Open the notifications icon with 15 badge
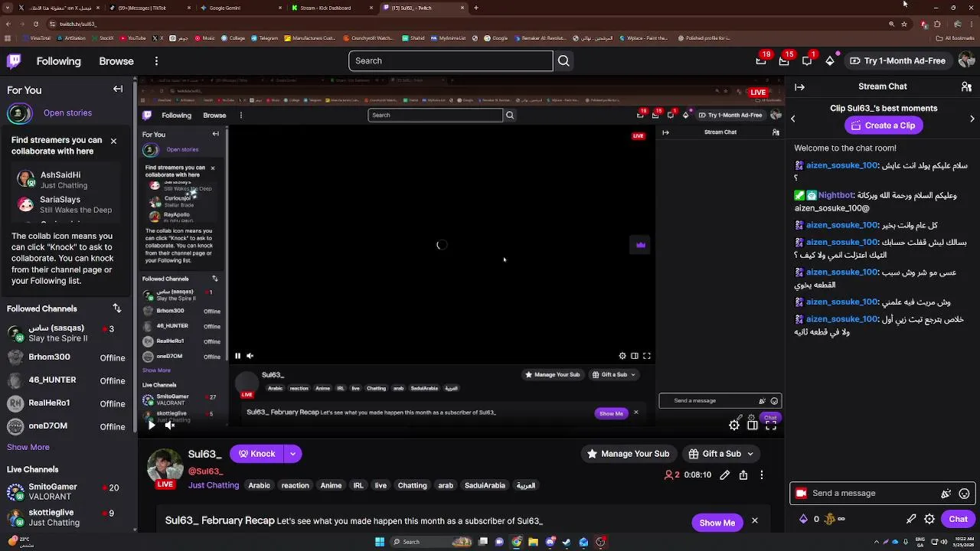The width and height of the screenshot is (980, 551). point(784,60)
